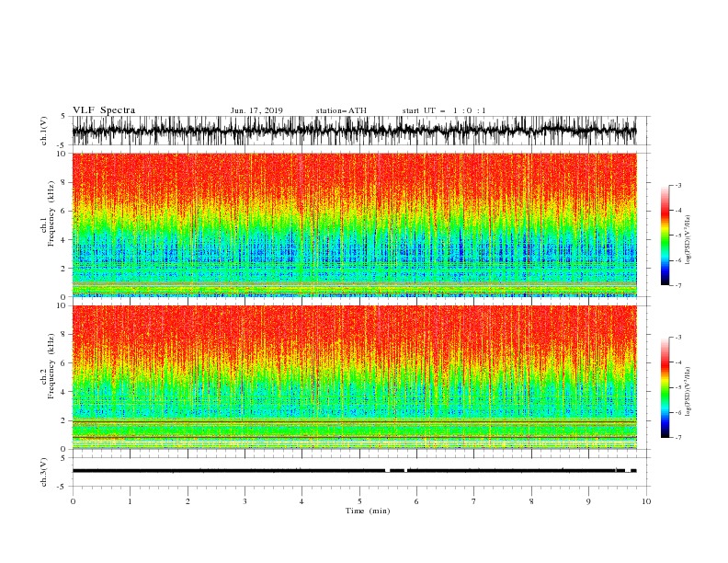Select the ch.1 colorbar "log(PSD)(V²/Hz)" label
Image resolution: width=728 pixels, height=563 pixels.
click(x=688, y=240)
